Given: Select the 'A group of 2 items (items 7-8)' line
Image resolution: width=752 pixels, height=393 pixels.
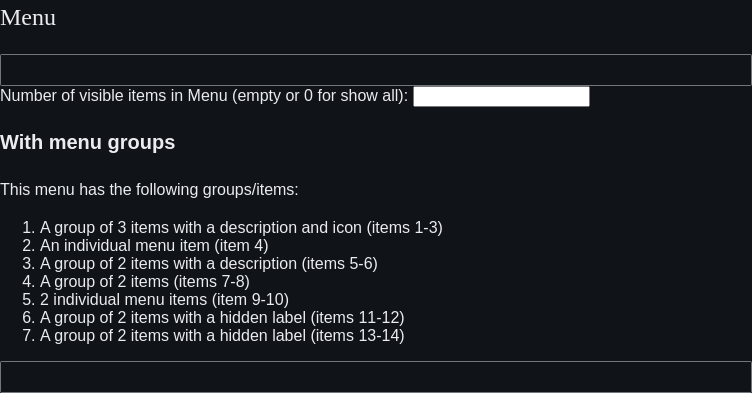Looking at the screenshot, I should 144,282.
